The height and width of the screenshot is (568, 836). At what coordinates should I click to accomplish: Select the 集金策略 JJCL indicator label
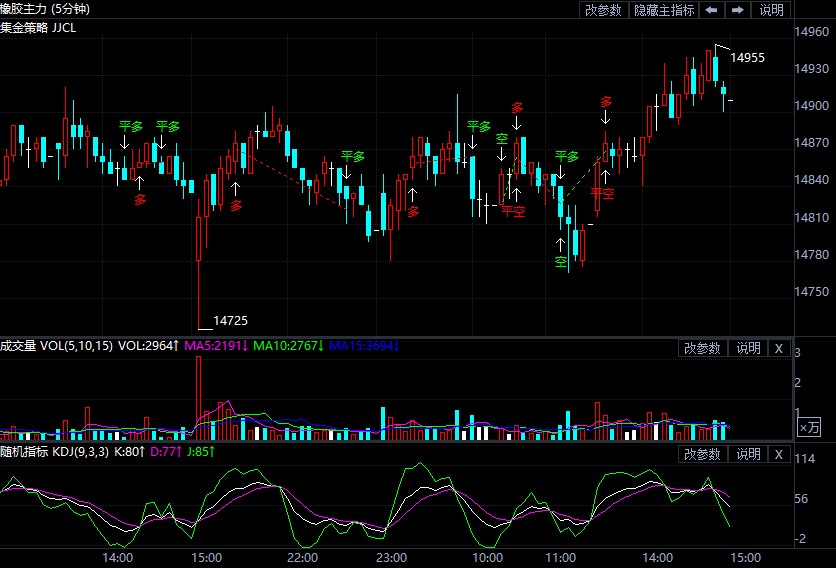point(38,27)
